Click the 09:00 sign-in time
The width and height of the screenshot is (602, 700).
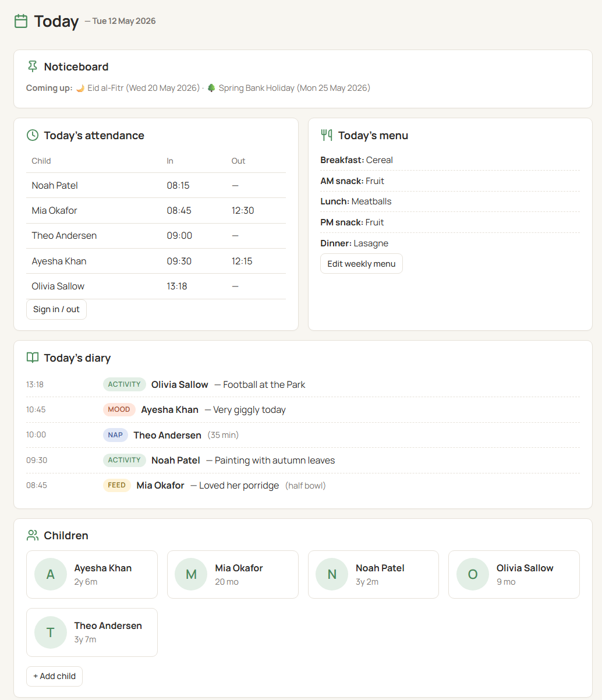pos(179,235)
